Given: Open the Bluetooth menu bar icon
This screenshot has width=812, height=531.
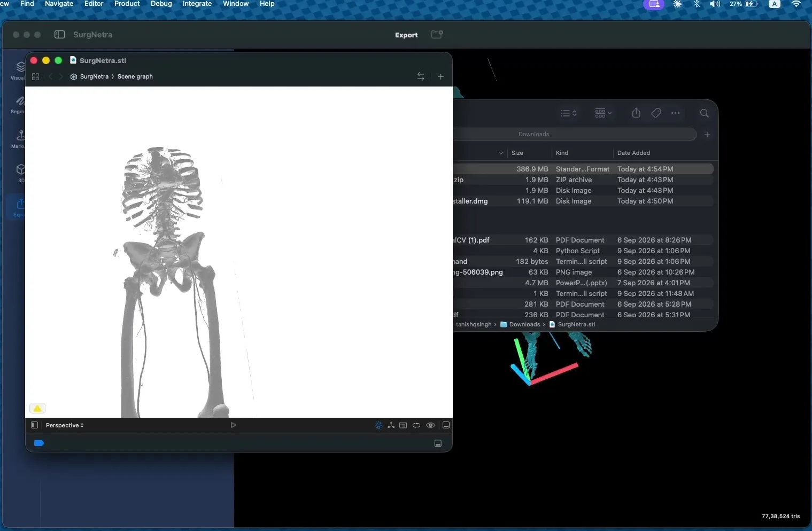Looking at the screenshot, I should 697,4.
